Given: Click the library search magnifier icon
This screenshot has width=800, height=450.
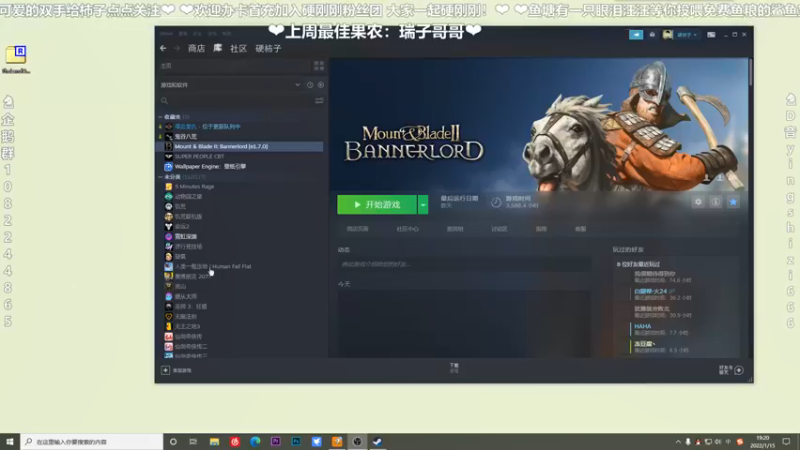Looking at the screenshot, I should [164, 101].
